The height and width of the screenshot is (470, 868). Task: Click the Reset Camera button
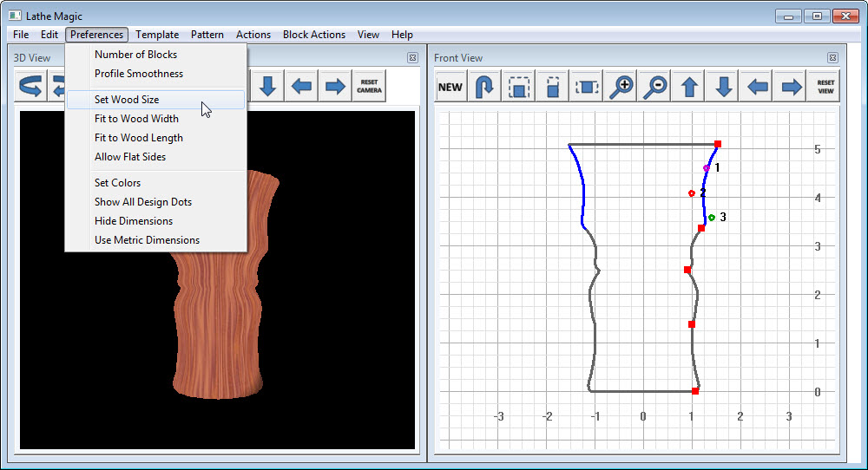pos(369,87)
